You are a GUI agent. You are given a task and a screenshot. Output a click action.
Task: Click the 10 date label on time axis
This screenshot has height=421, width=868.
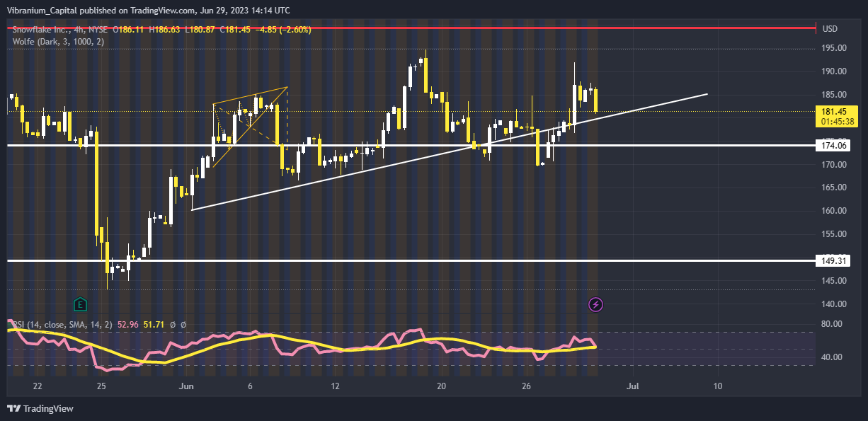click(718, 386)
